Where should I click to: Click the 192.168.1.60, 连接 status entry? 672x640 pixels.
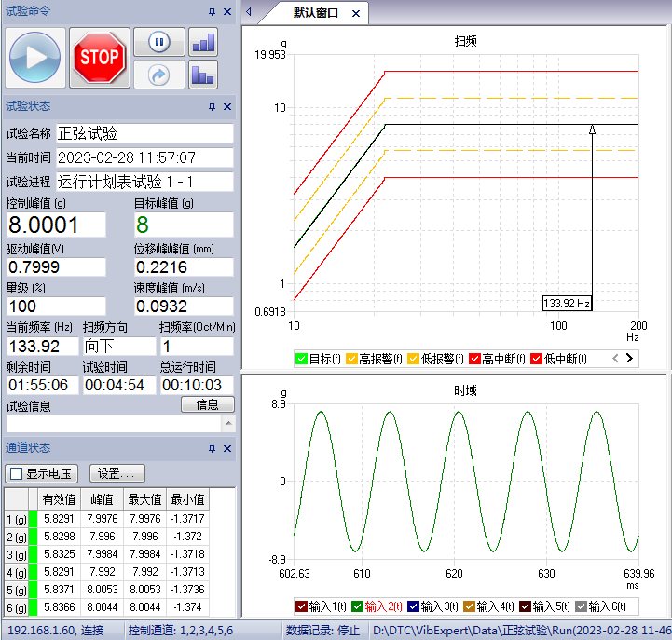point(56,631)
